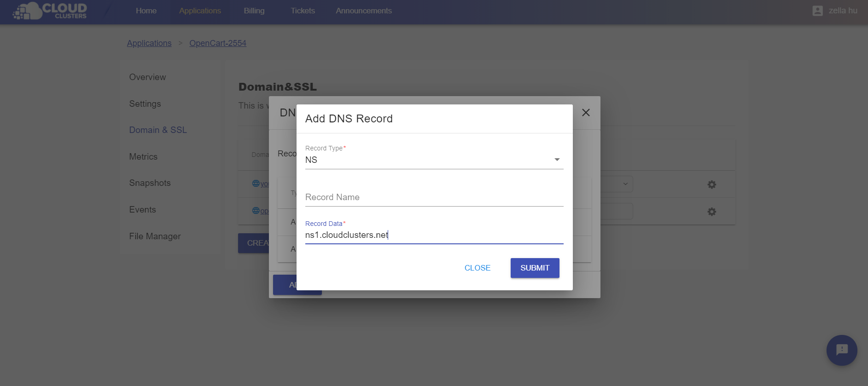Select Events in the sidebar
The height and width of the screenshot is (386, 868).
142,210
